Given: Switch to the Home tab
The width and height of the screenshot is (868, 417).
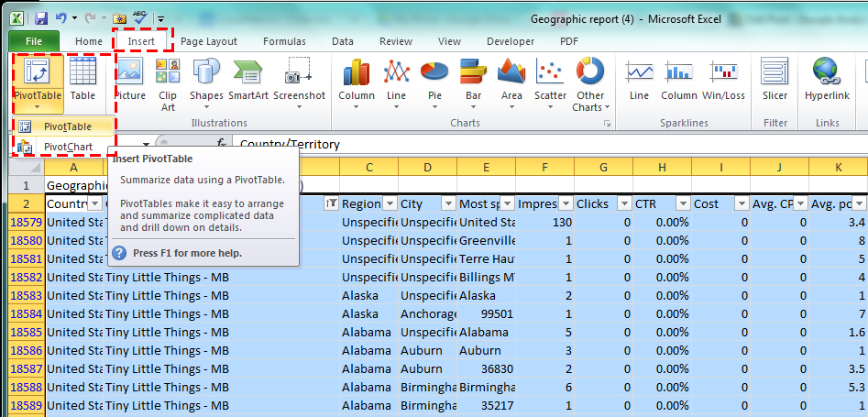Looking at the screenshot, I should (x=89, y=41).
